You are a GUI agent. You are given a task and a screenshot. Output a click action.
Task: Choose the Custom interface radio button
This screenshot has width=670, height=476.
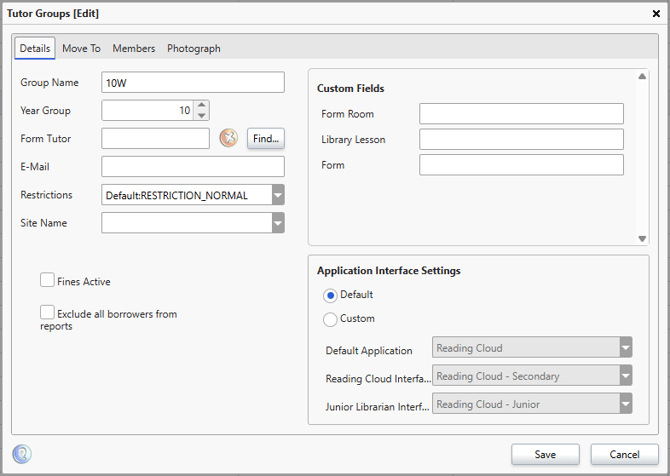(330, 319)
